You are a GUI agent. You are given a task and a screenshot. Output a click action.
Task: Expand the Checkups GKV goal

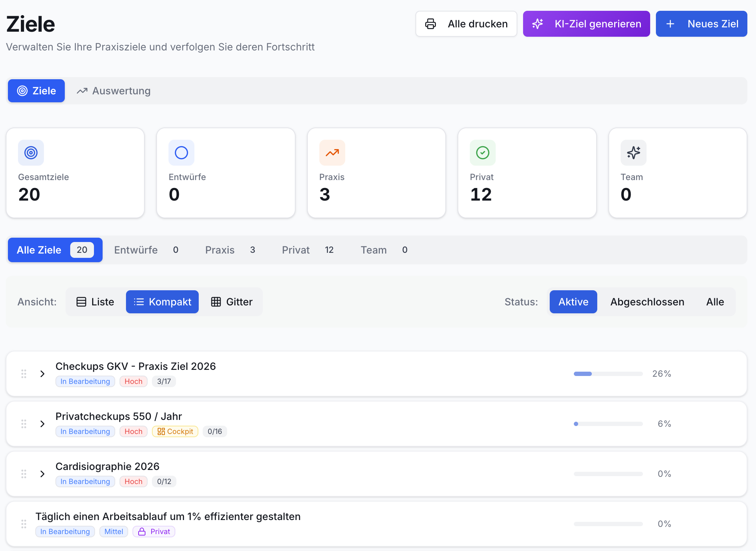pyautogui.click(x=42, y=374)
